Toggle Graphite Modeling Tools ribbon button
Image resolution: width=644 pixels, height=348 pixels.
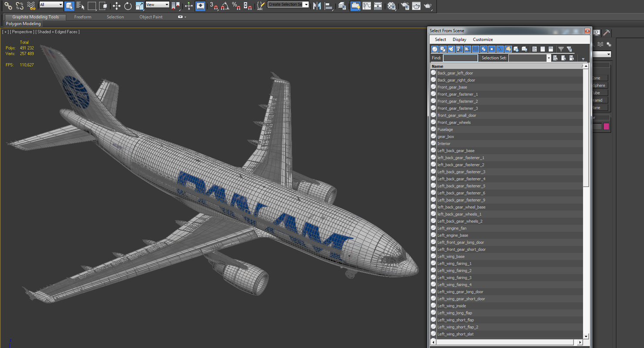point(355,6)
